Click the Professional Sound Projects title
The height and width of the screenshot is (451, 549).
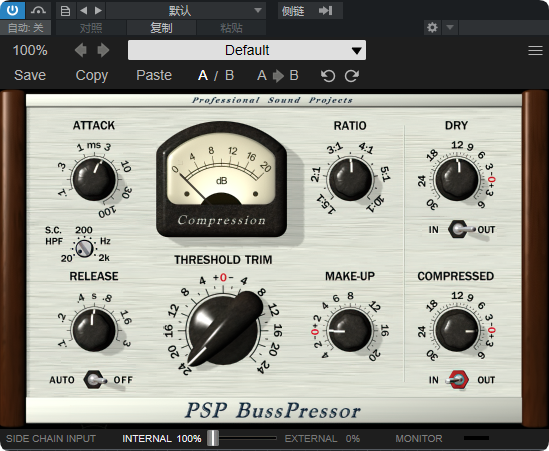pos(272,100)
